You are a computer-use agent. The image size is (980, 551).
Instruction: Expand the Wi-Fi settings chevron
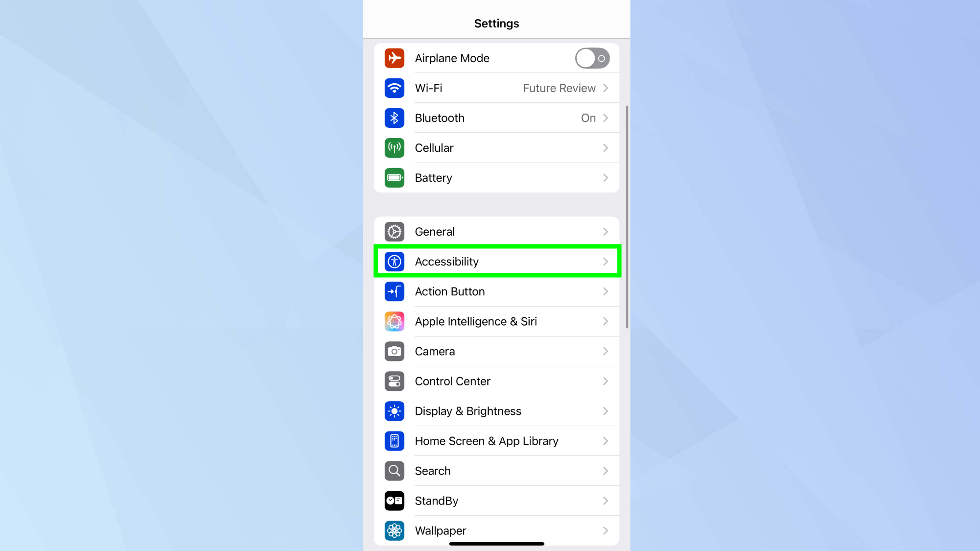click(x=605, y=88)
